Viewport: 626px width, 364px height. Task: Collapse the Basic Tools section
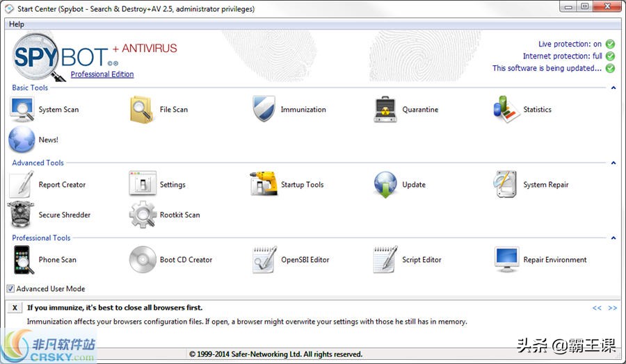tap(613, 88)
